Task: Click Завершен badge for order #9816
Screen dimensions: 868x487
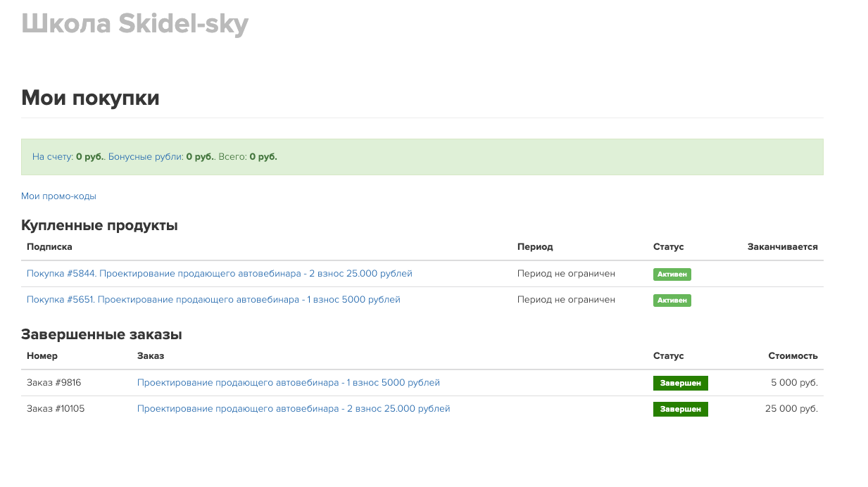Action: click(681, 383)
